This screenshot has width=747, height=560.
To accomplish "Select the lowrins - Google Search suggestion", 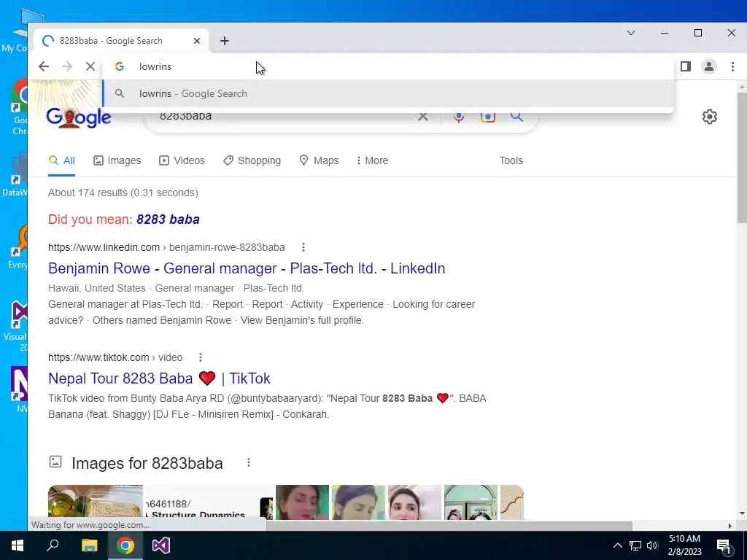I will (x=388, y=94).
